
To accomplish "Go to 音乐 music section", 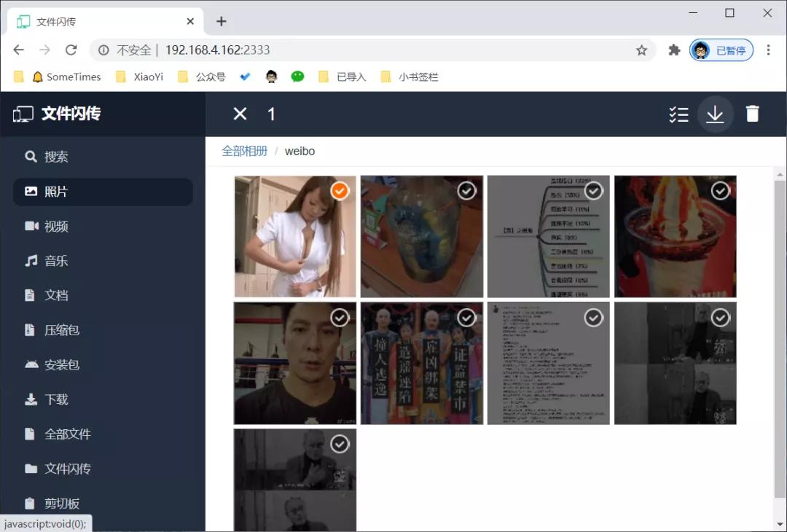I will click(55, 261).
